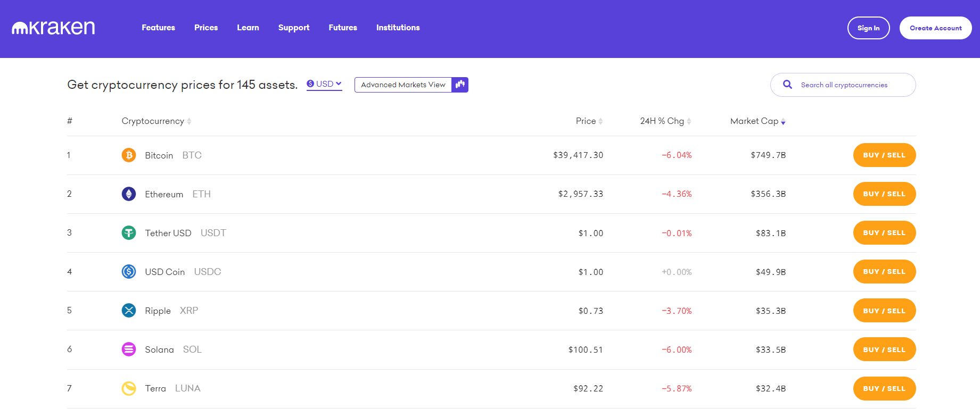Image resolution: width=980 pixels, height=417 pixels.
Task: Click the Solana coin icon
Action: pos(129,349)
